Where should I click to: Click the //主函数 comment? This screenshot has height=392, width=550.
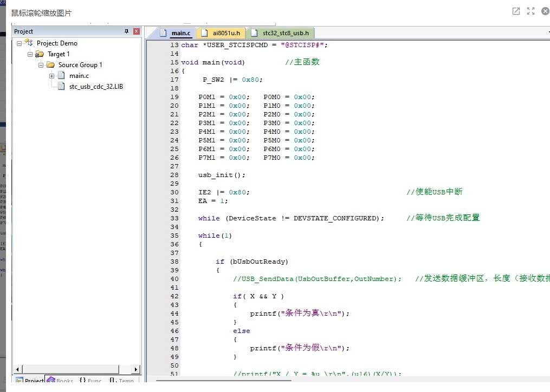[x=302, y=62]
